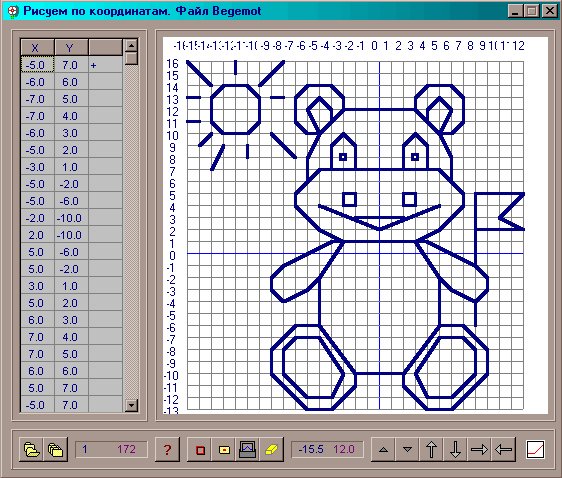
Task: Click the small down triangle button
Action: pyautogui.click(x=407, y=449)
